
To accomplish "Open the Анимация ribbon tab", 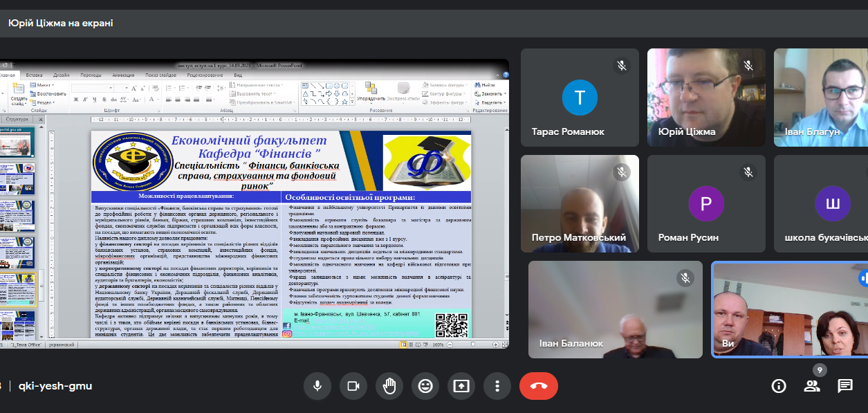I will [x=123, y=75].
